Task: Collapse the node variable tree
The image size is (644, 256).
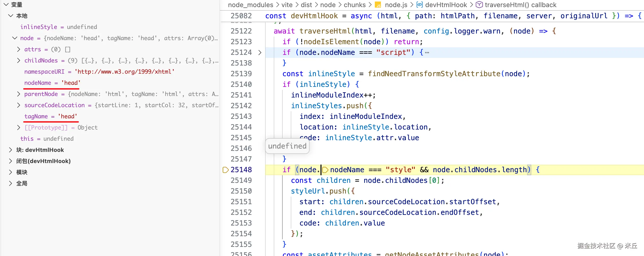Action: (15, 38)
